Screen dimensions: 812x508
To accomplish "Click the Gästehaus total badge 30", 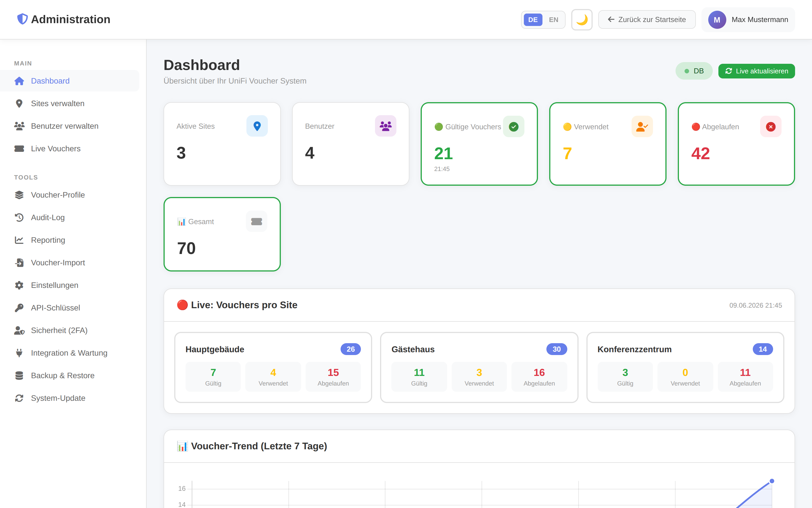I will pos(557,349).
